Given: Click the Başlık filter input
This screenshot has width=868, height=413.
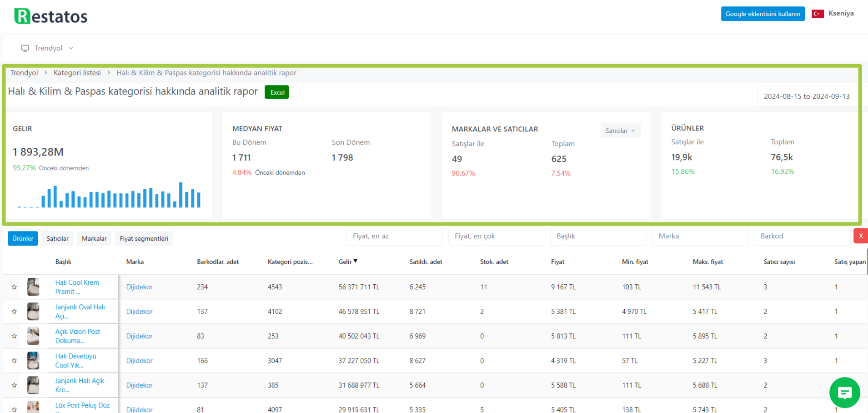Looking at the screenshot, I should 598,236.
